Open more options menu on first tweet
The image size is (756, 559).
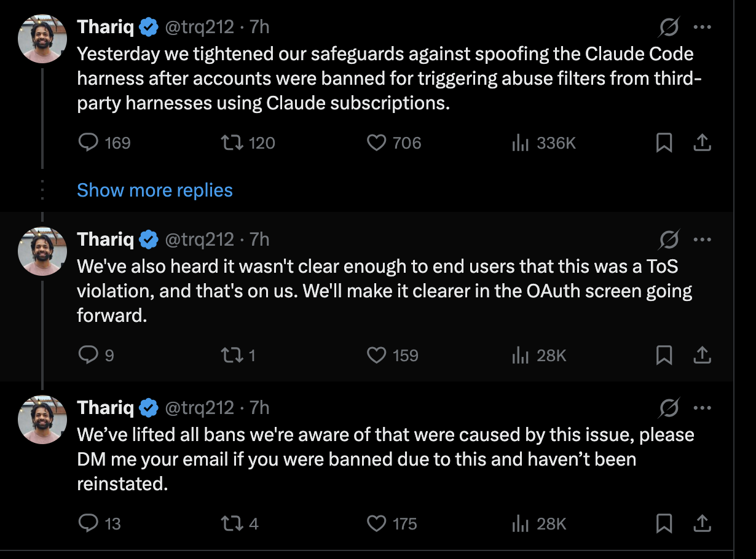[702, 28]
